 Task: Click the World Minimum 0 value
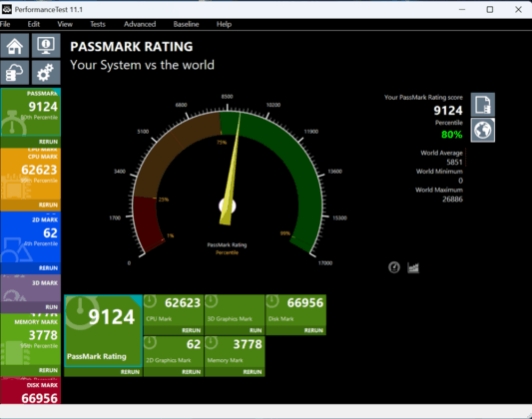(460, 181)
